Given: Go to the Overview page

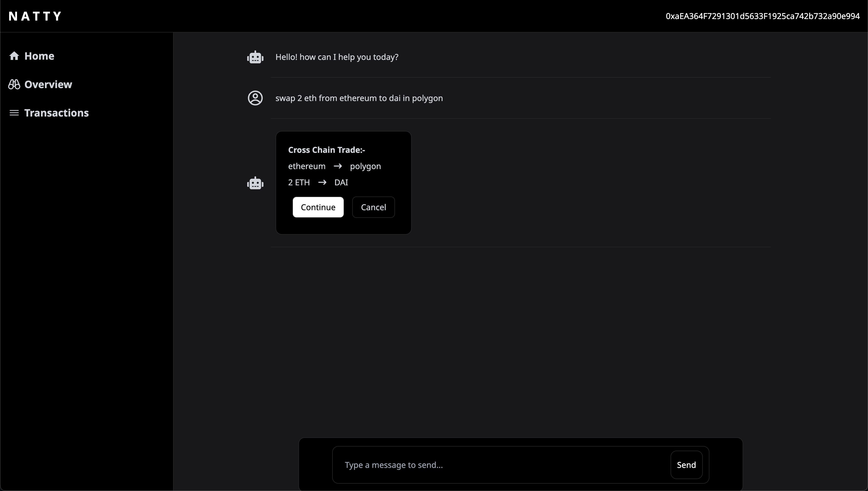Looking at the screenshot, I should (40, 84).
